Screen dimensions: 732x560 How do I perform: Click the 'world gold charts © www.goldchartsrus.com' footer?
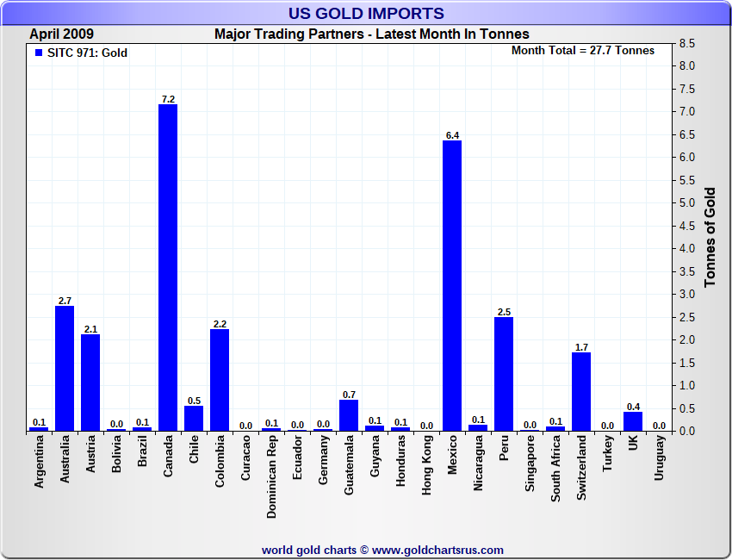tap(382, 551)
